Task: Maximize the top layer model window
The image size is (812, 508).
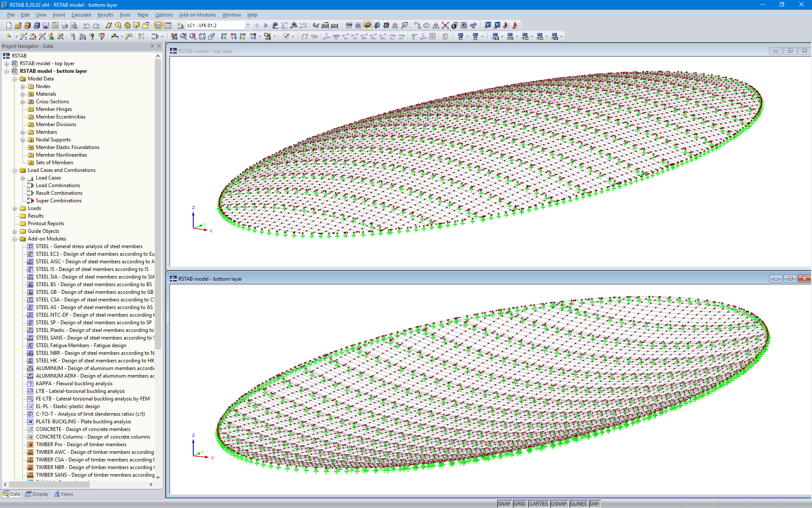Action: tap(790, 51)
